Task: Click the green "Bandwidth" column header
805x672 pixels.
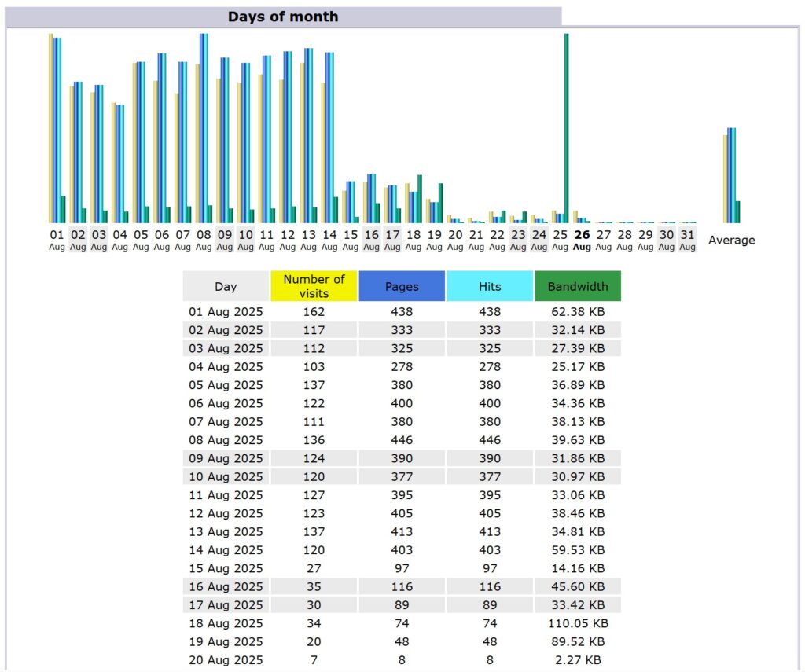Action: click(578, 285)
